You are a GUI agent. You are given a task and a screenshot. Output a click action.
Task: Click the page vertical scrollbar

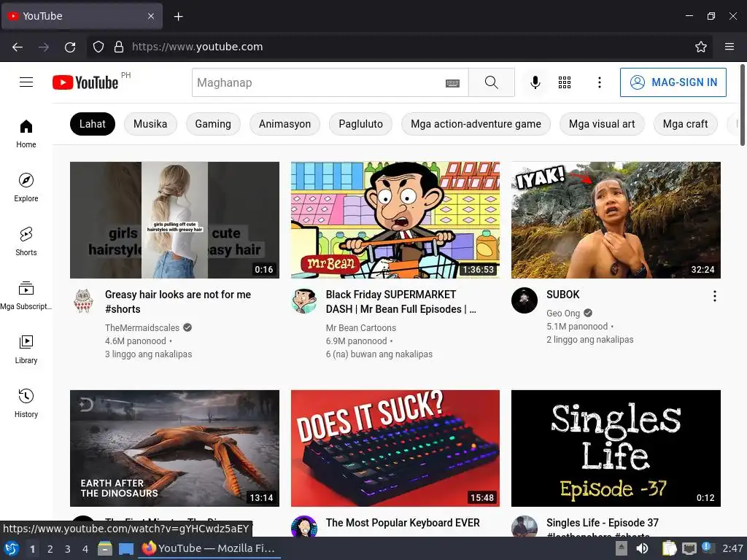(743, 105)
